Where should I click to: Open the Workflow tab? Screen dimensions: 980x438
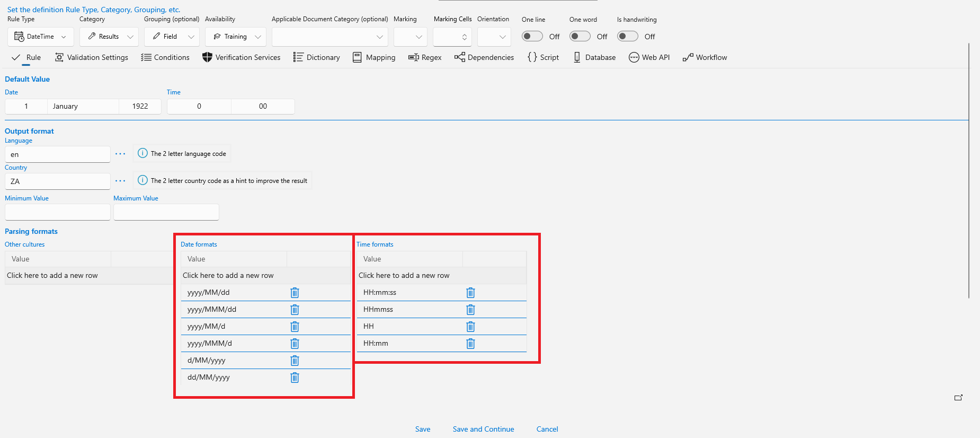tap(705, 57)
